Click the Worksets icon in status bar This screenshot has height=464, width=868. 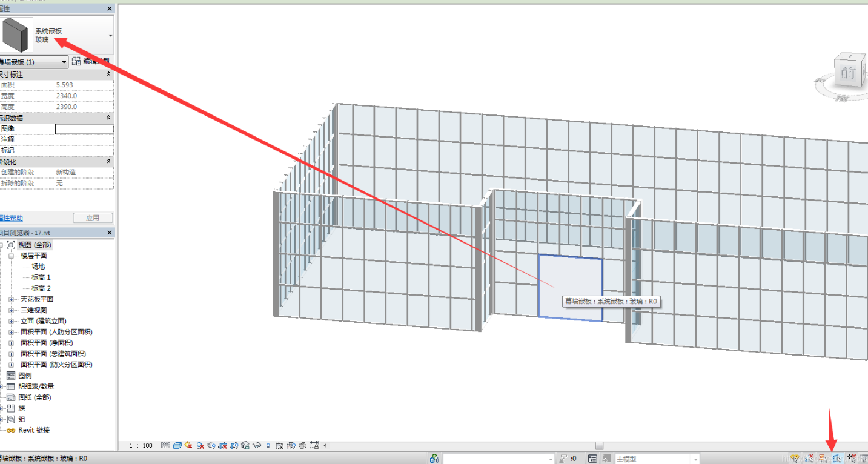tap(434, 459)
